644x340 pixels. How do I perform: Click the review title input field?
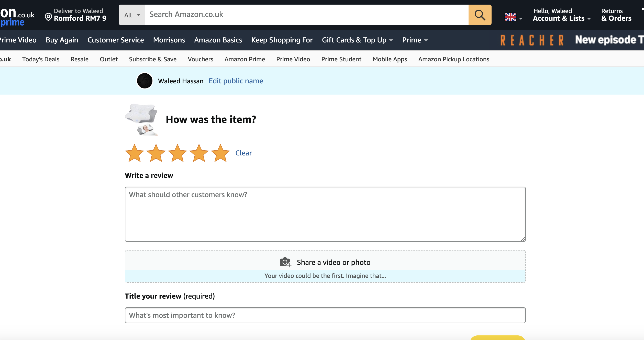325,315
